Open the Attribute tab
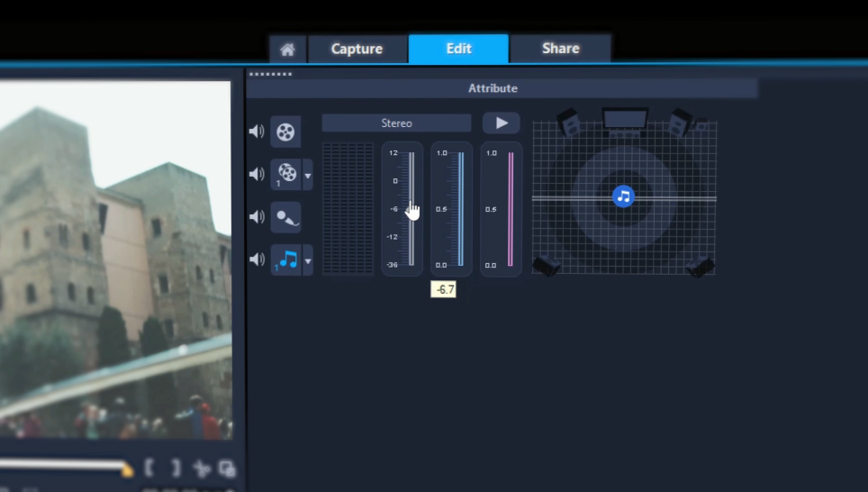868x492 pixels. pos(493,88)
